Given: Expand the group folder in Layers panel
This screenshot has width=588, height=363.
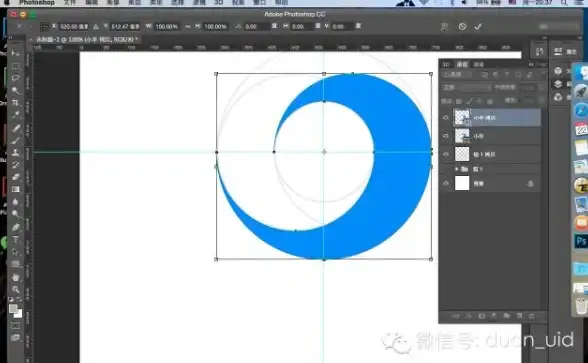Looking at the screenshot, I should point(457,169).
